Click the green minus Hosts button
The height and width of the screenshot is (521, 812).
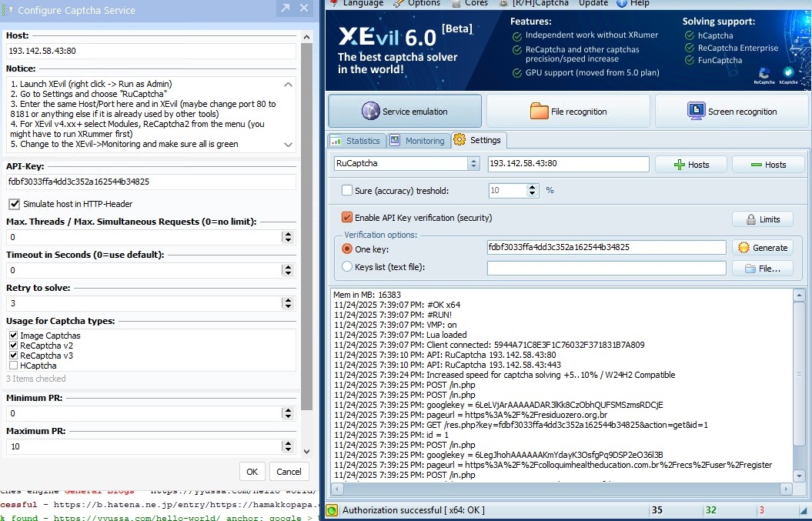pyautogui.click(x=767, y=165)
